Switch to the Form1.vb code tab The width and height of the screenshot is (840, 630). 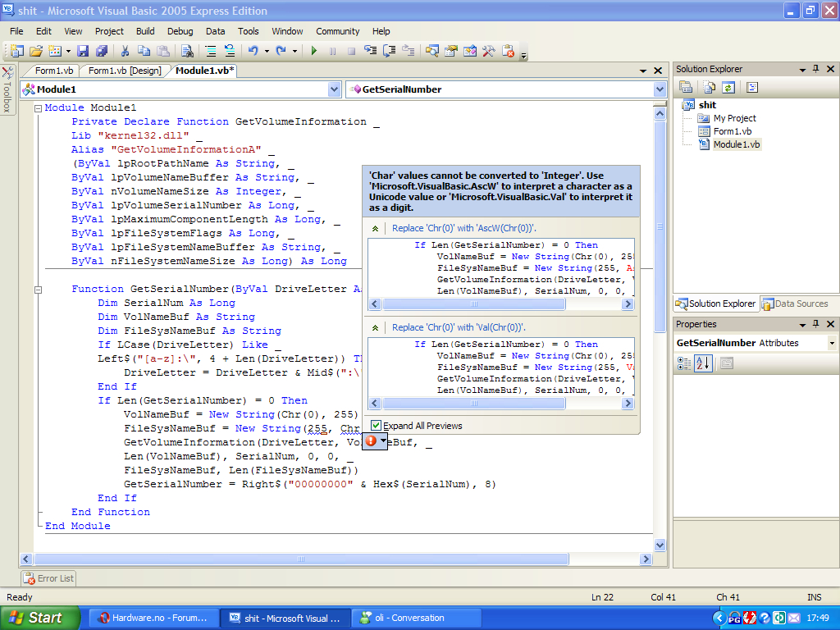[54, 71]
